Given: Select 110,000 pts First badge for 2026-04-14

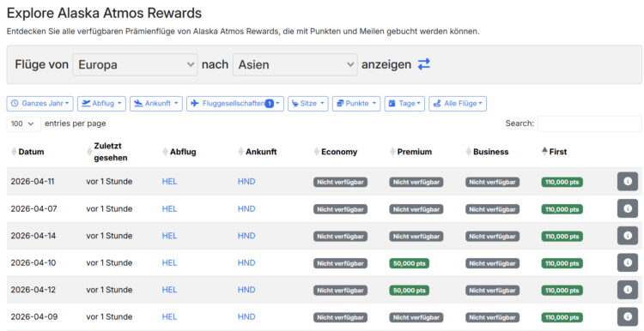Looking at the screenshot, I should pos(562,237).
